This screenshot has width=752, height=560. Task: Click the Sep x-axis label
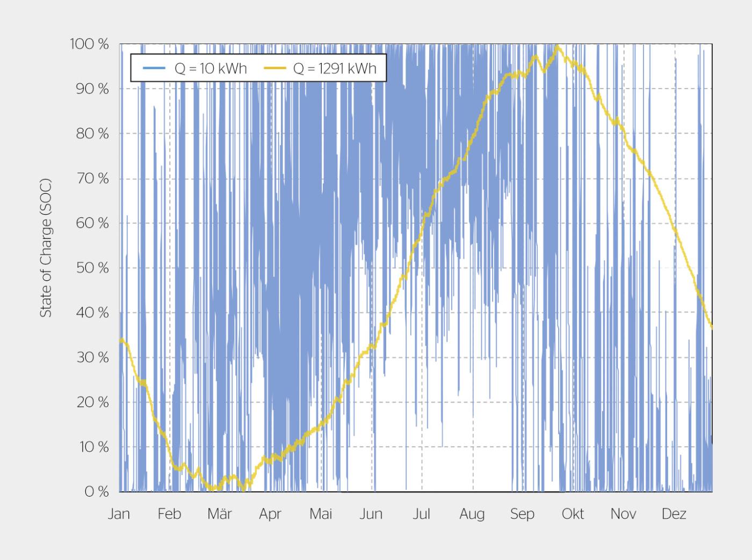point(523,515)
